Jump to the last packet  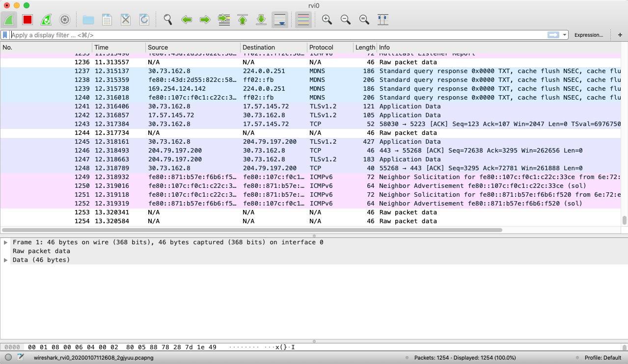point(261,20)
